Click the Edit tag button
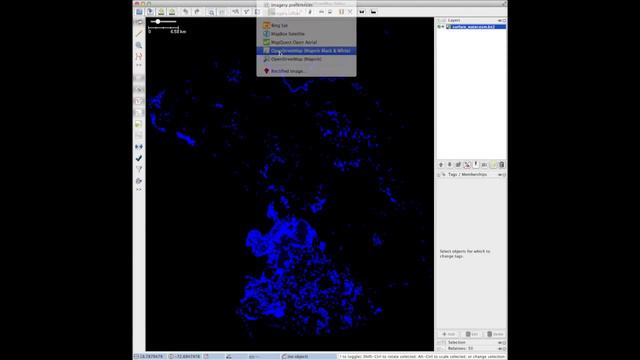 (x=472, y=334)
